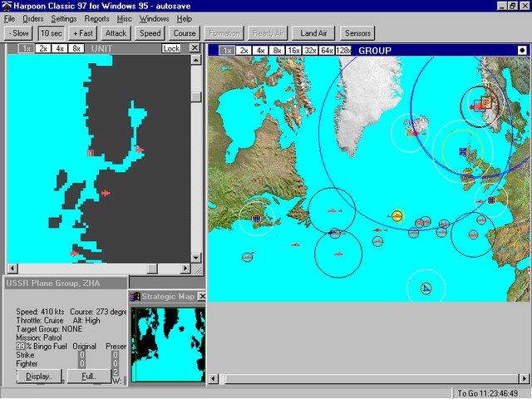Set Group map zoom to 16x
The width and height of the screenshot is (532, 399).
point(294,51)
